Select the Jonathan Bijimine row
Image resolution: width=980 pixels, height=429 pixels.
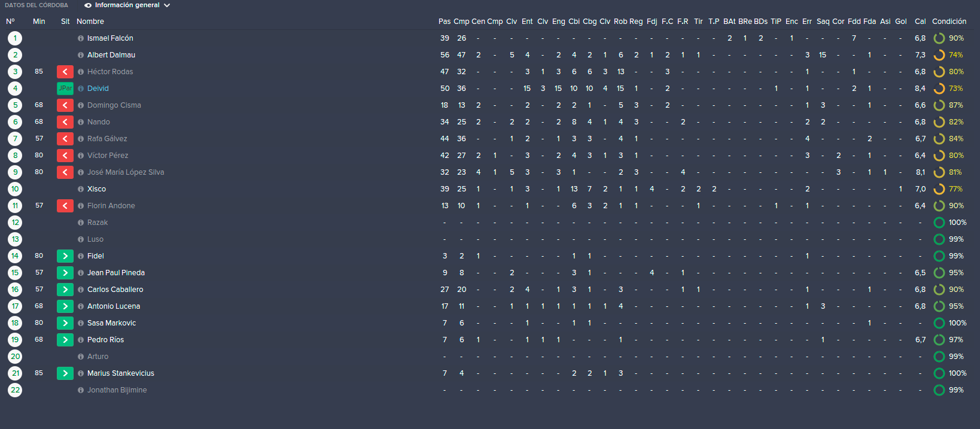point(490,390)
